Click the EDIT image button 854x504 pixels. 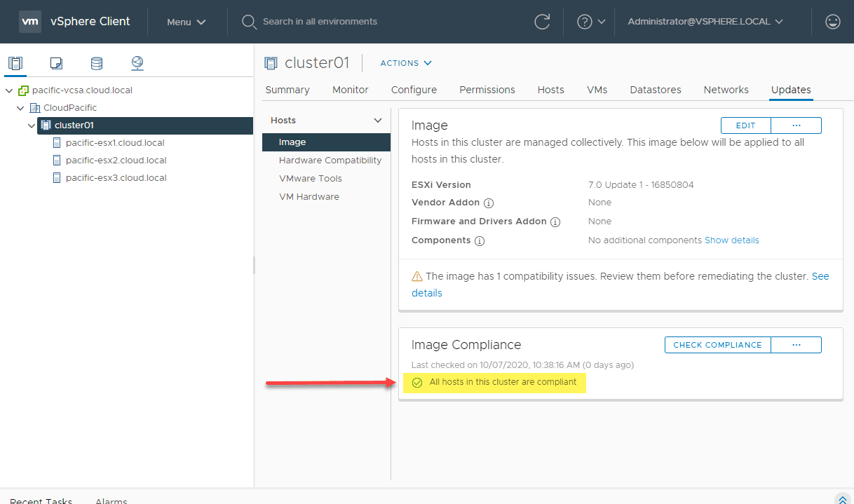click(x=745, y=125)
